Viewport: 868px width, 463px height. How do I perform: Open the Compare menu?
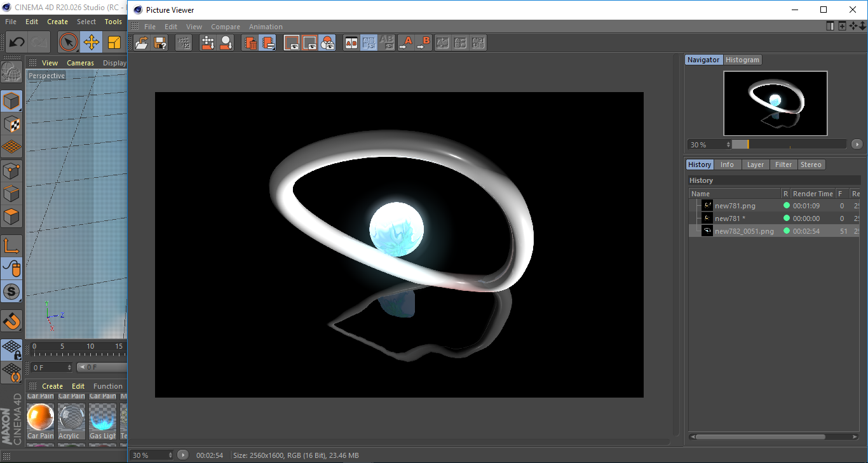[226, 27]
